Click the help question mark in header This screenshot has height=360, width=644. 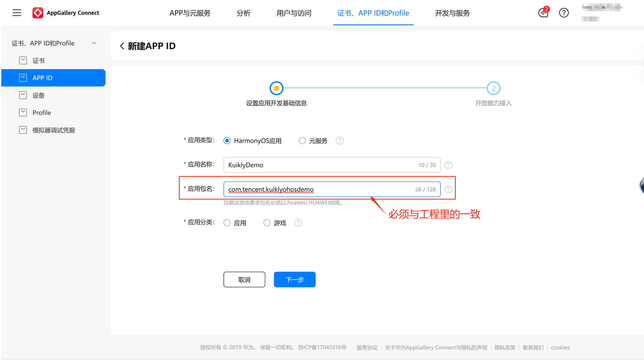(x=564, y=13)
